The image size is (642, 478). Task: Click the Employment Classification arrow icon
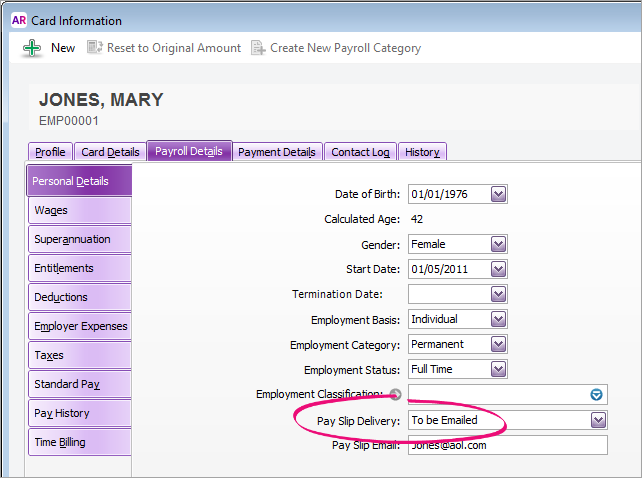point(396,394)
